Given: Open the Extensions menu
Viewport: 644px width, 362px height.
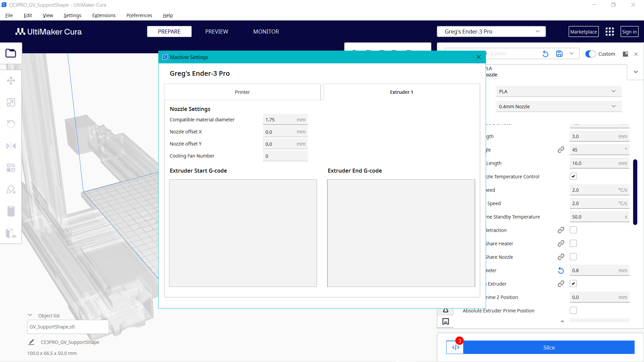Looking at the screenshot, I should click(104, 15).
